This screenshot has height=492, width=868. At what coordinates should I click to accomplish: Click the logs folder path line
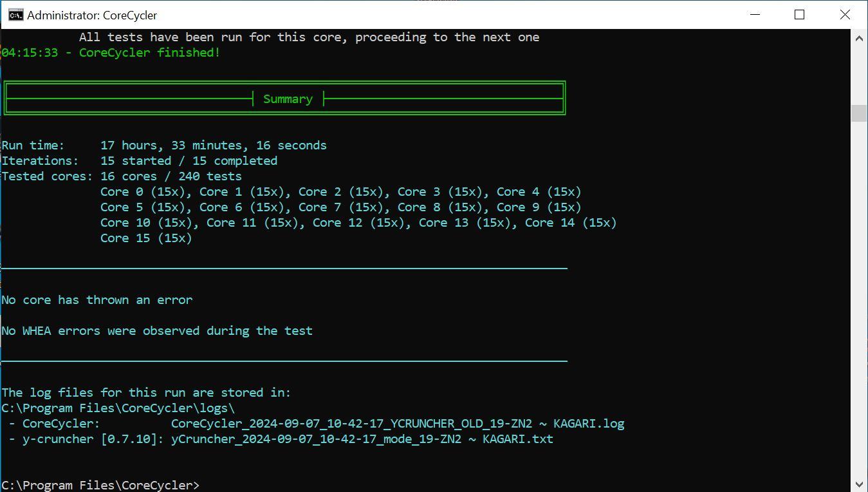[118, 408]
